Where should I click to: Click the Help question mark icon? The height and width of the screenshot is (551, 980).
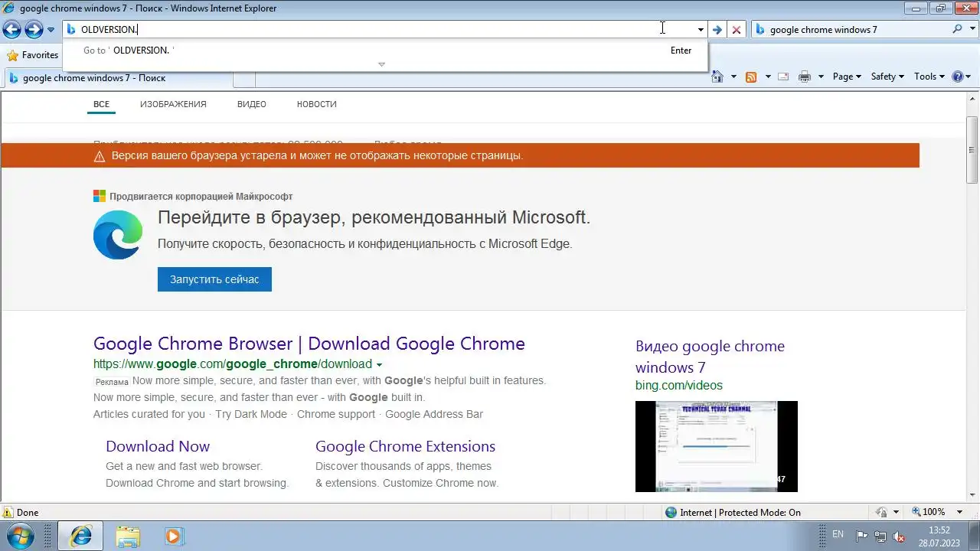pyautogui.click(x=957, y=77)
